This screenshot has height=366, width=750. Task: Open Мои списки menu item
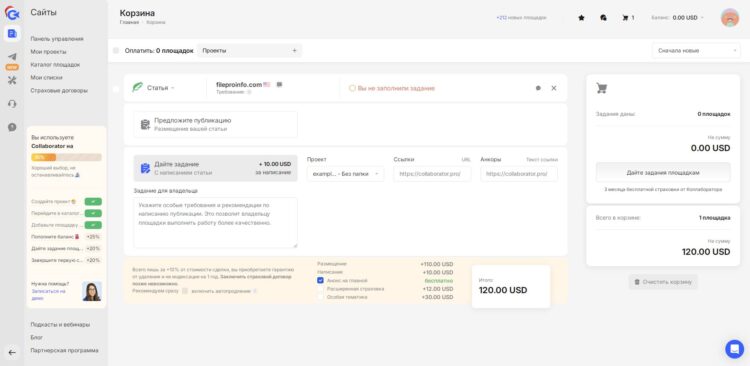tap(46, 78)
